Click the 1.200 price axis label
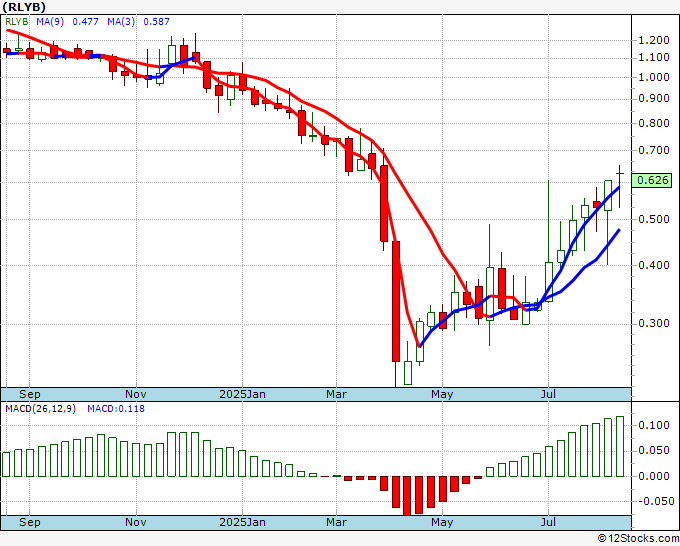680x546 pixels. (x=654, y=40)
